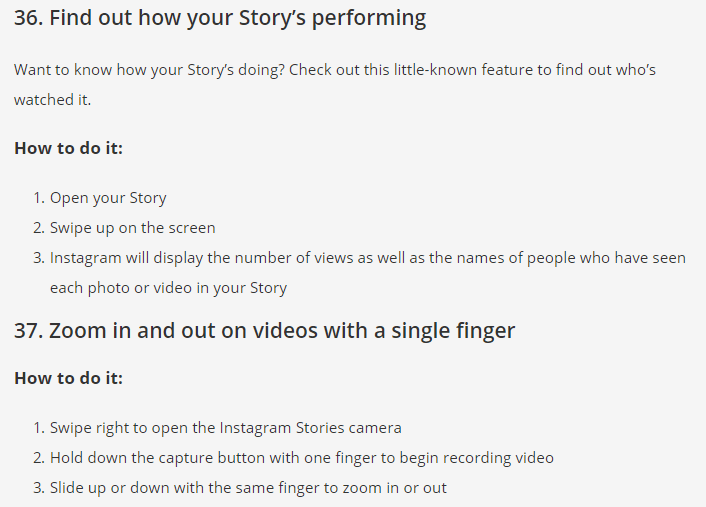Click the heading "37. Zoom in and out on videos"
This screenshot has height=507, width=706.
[x=264, y=330]
